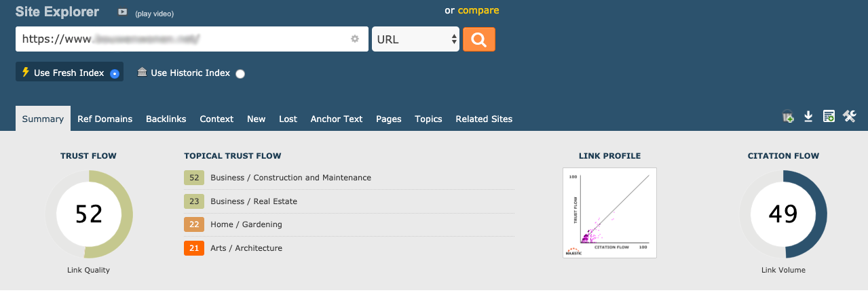This screenshot has height=297, width=868.
Task: Click the Citation Flow 49 gauge
Action: tap(783, 214)
